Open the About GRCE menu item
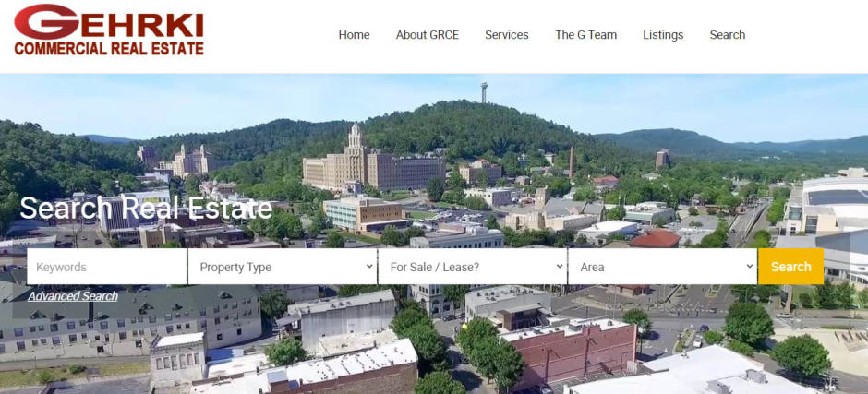The height and width of the screenshot is (394, 868). (427, 35)
